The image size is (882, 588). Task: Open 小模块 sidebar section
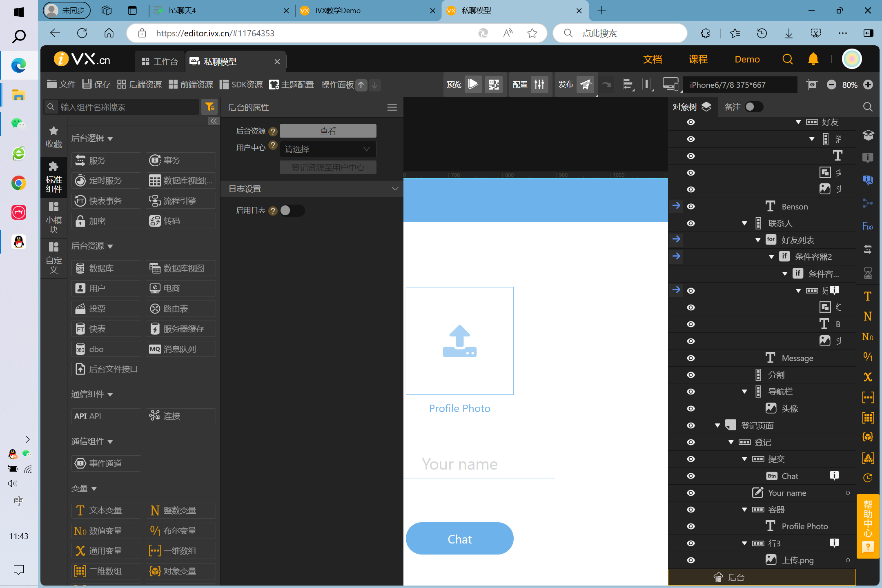[53, 217]
